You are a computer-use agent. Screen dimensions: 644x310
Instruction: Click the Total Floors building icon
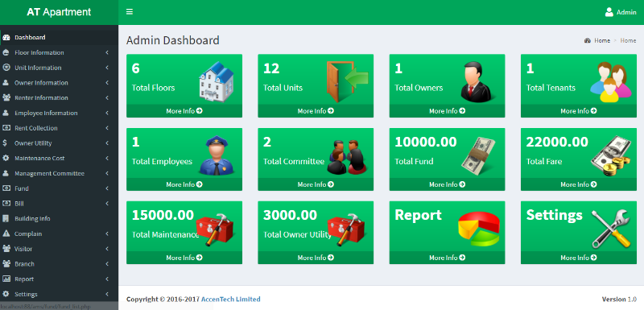coord(217,81)
